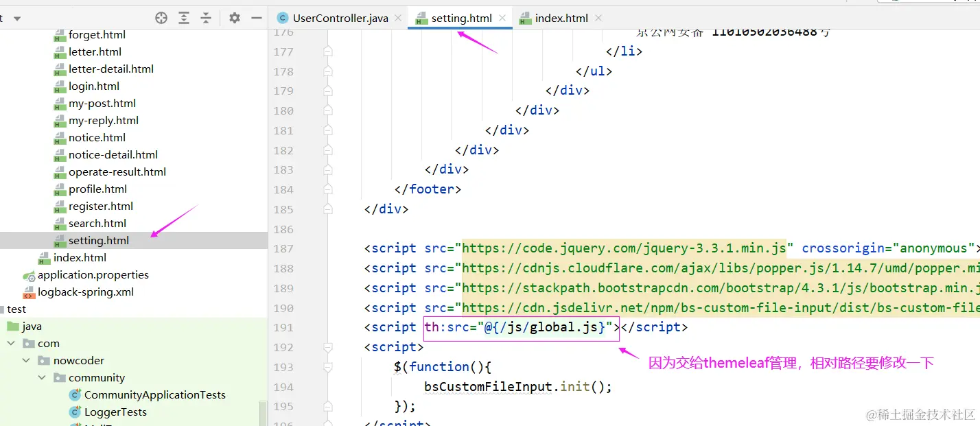This screenshot has height=426, width=980.
Task: Collapse the nowcoder package chevron
Action: [x=26, y=361]
